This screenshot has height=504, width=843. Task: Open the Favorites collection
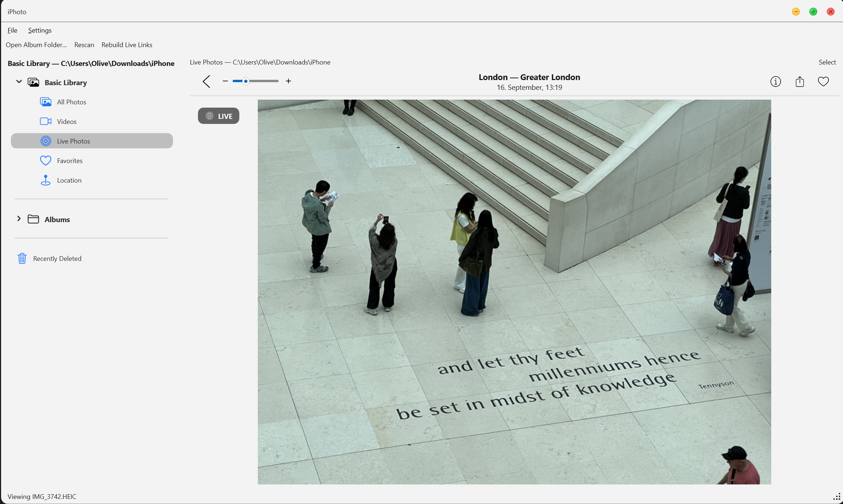[x=92, y=161]
